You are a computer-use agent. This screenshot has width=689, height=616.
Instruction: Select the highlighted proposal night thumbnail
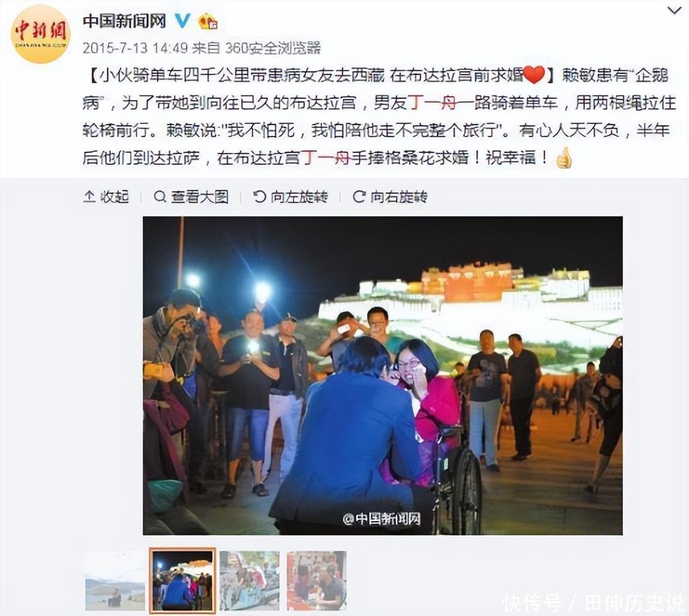182,580
